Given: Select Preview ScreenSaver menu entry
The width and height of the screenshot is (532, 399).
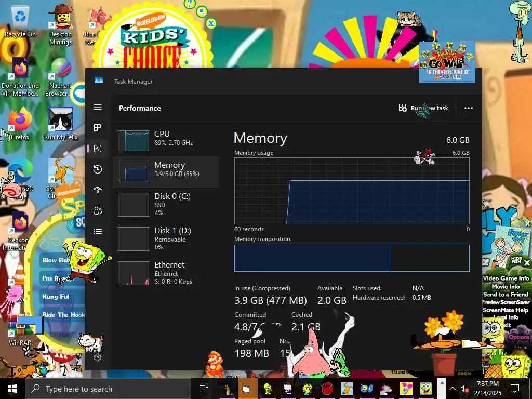Looking at the screenshot, I should pos(506,302).
